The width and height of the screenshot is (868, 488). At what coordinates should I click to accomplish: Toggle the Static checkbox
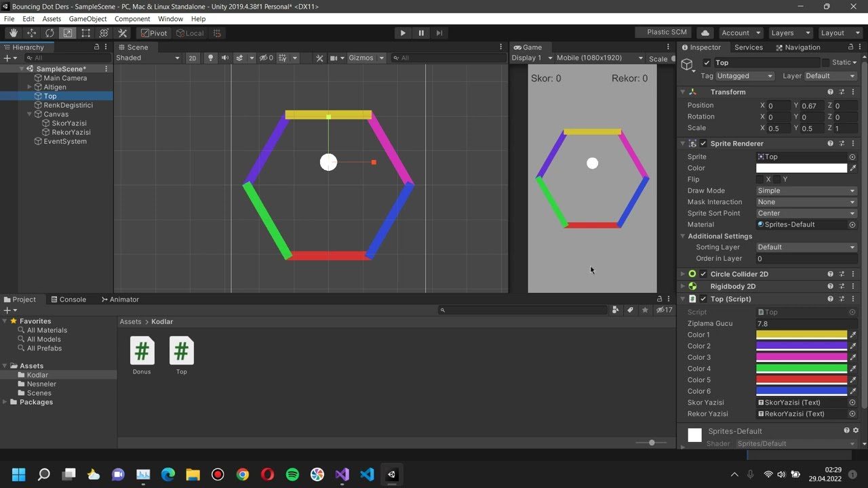tap(825, 62)
